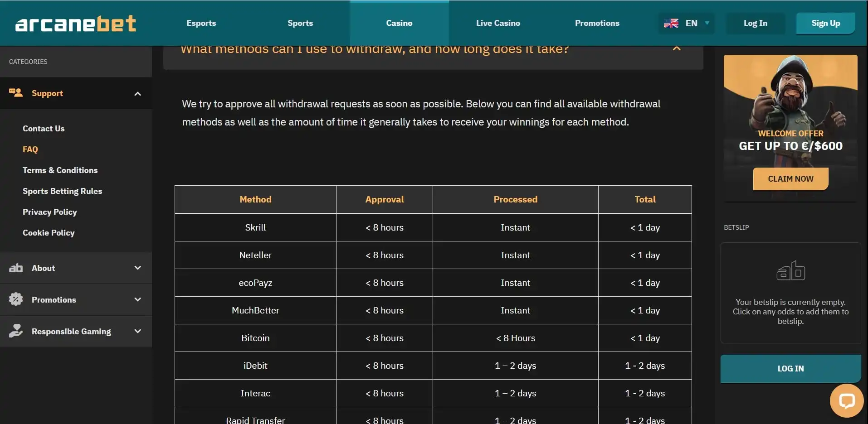Click the Promotions percent badge icon
Viewport: 868px width, 424px height.
pos(16,299)
